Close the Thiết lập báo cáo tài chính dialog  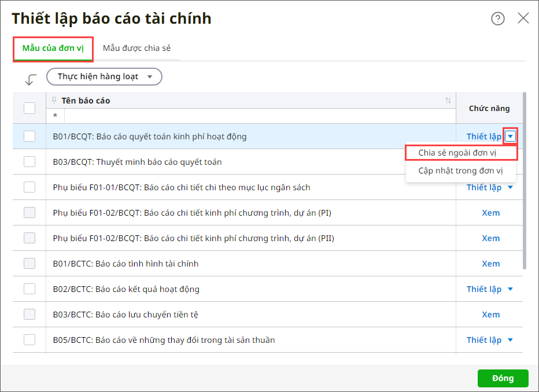523,18
